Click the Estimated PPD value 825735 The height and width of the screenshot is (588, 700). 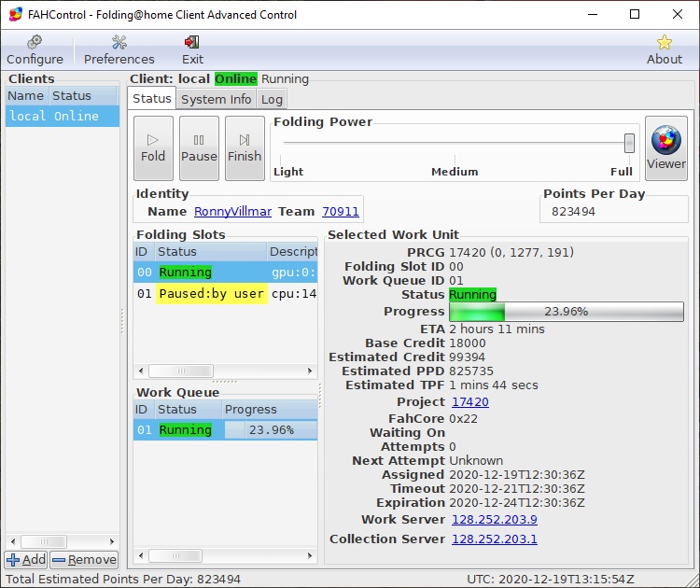[471, 371]
